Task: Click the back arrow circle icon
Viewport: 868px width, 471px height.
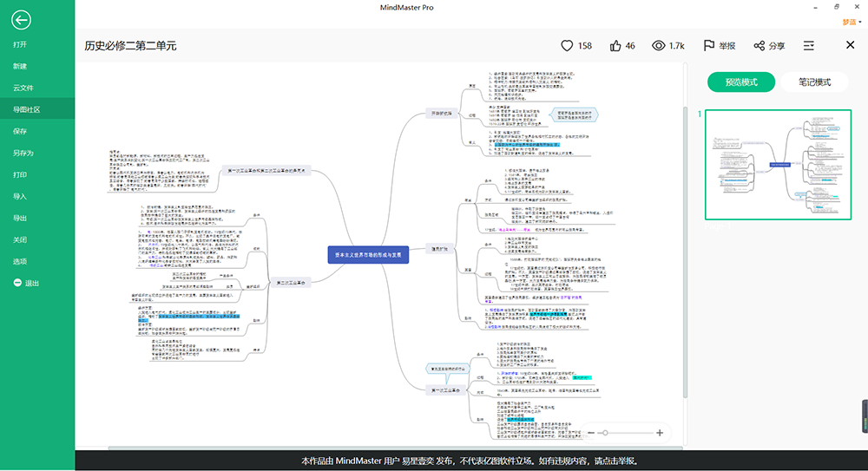Action: (21, 20)
